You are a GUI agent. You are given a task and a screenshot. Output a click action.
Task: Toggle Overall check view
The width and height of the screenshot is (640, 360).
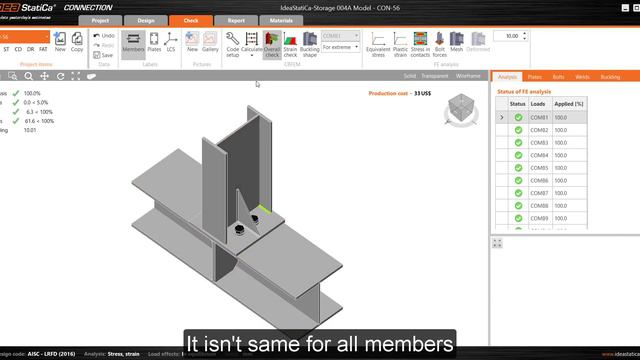pos(272,44)
